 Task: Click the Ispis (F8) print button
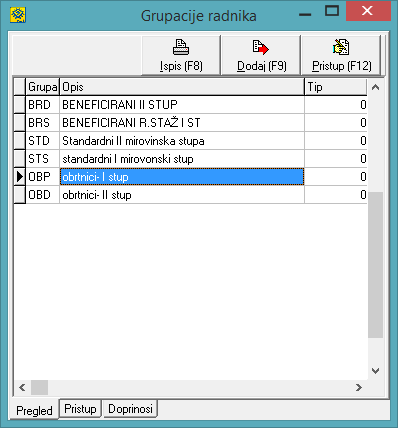(181, 56)
